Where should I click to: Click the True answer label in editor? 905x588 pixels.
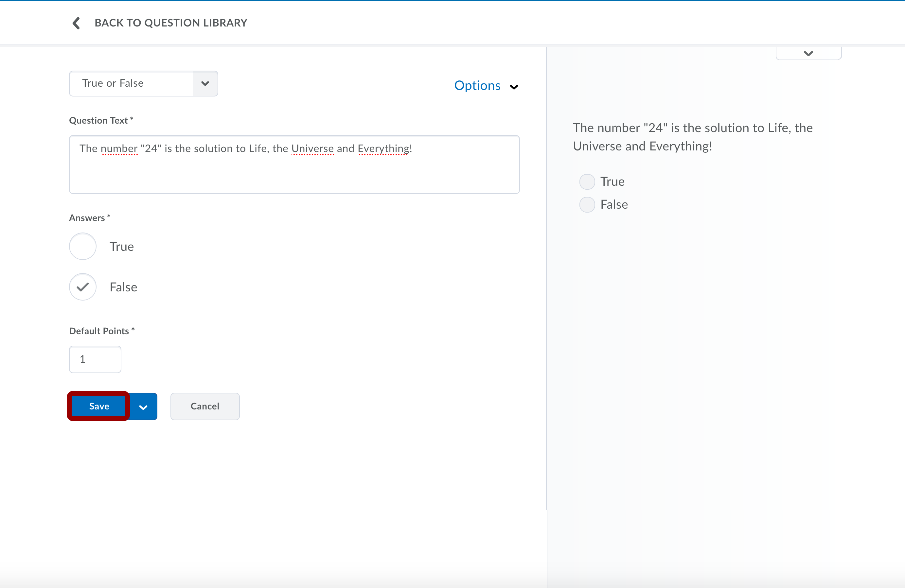click(x=122, y=246)
